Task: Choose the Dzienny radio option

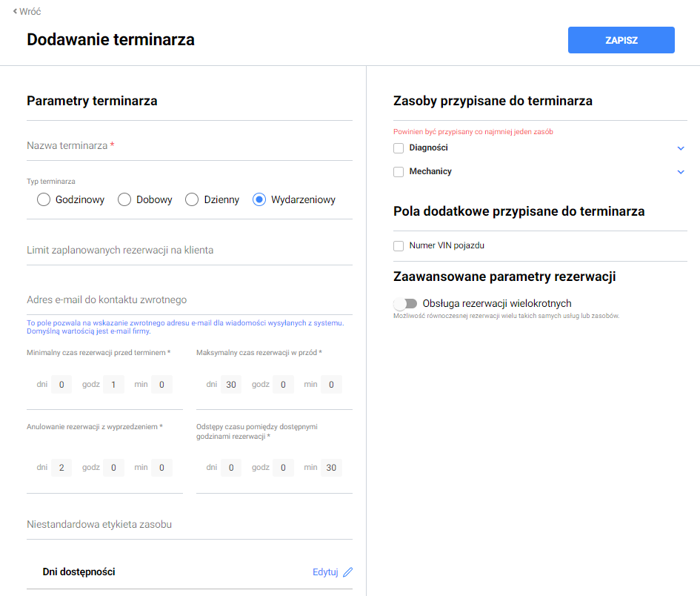Action: pos(192,199)
